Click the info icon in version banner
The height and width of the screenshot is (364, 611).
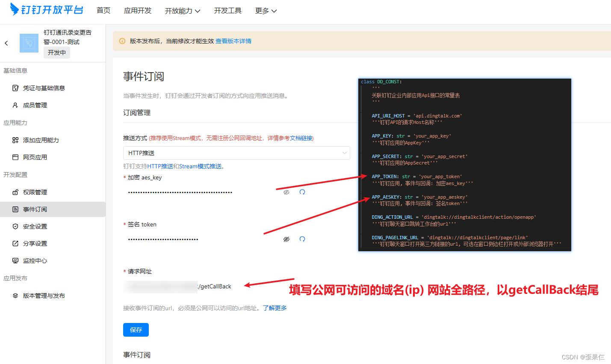pyautogui.click(x=122, y=41)
